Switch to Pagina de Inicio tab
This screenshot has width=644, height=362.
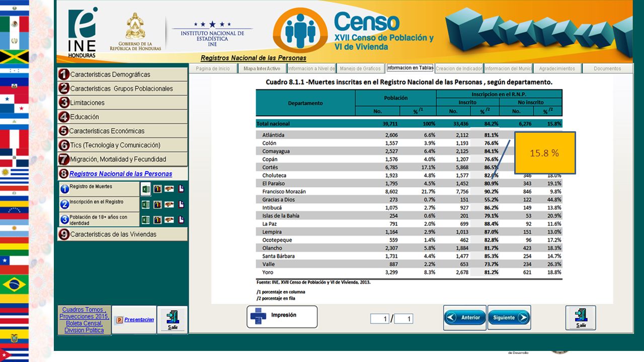click(213, 68)
